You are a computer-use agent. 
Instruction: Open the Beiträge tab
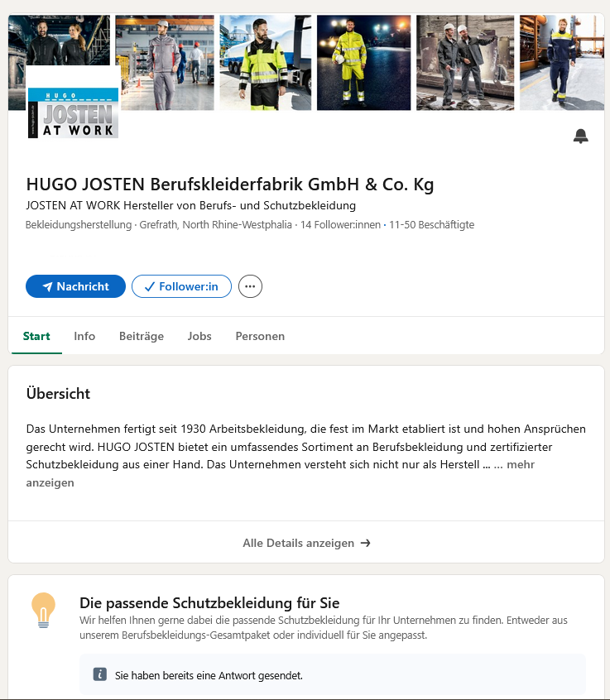click(x=141, y=336)
